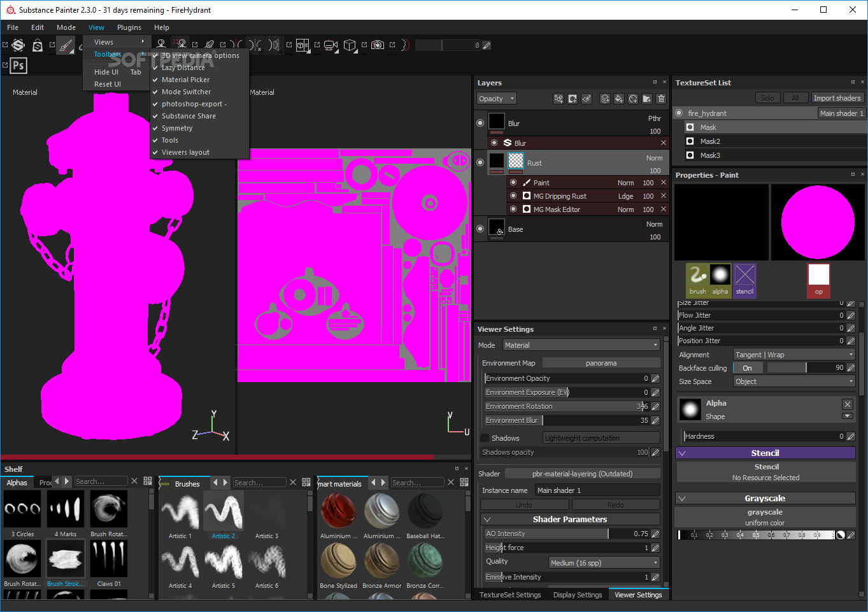
Task: Clear the Alpha shape with X
Action: coord(848,404)
